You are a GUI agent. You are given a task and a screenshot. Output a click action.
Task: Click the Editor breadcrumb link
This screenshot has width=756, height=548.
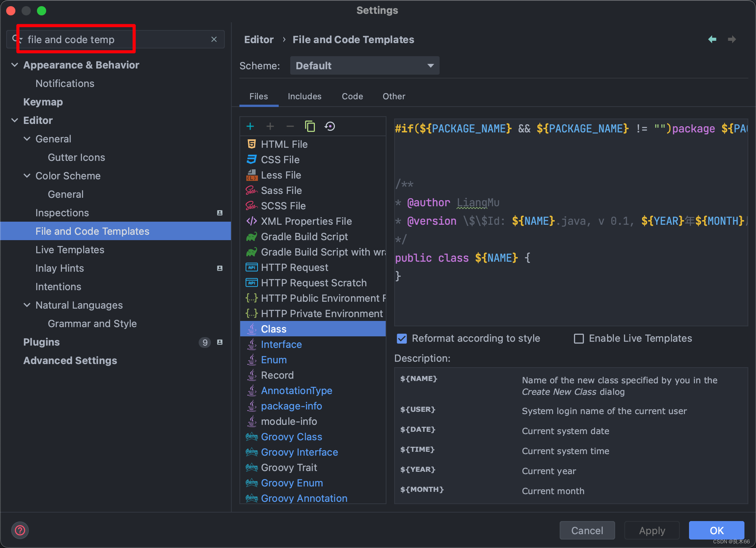[x=259, y=39]
